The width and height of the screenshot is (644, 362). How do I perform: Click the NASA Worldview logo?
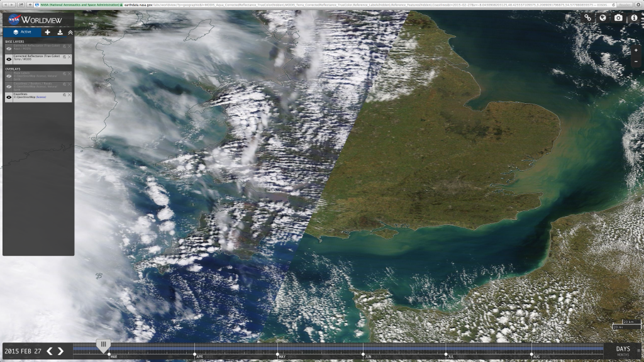[x=36, y=19]
